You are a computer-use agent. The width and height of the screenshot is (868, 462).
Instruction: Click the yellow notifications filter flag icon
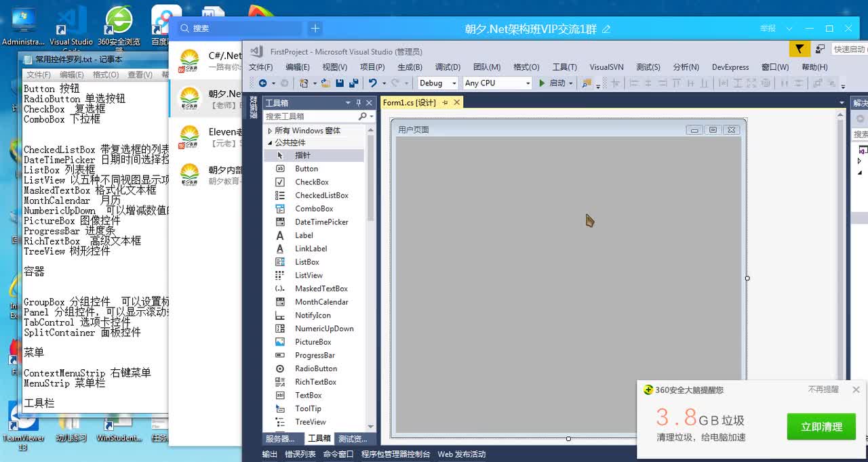[x=800, y=49]
